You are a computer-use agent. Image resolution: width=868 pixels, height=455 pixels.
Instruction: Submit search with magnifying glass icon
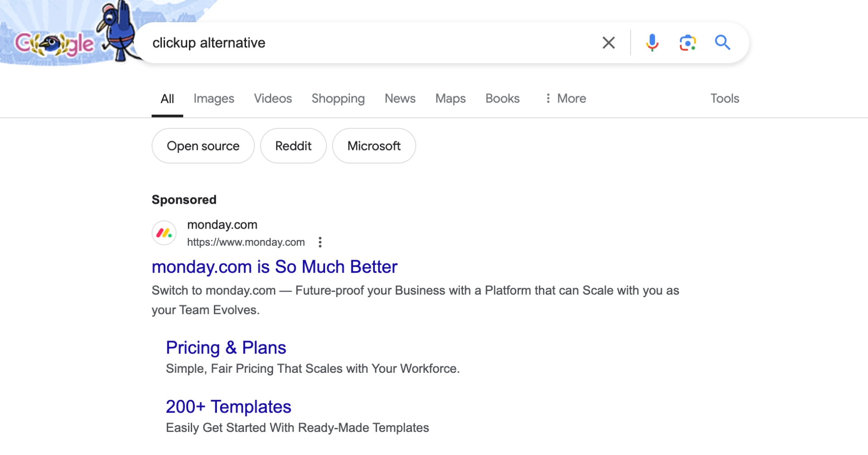pos(722,43)
